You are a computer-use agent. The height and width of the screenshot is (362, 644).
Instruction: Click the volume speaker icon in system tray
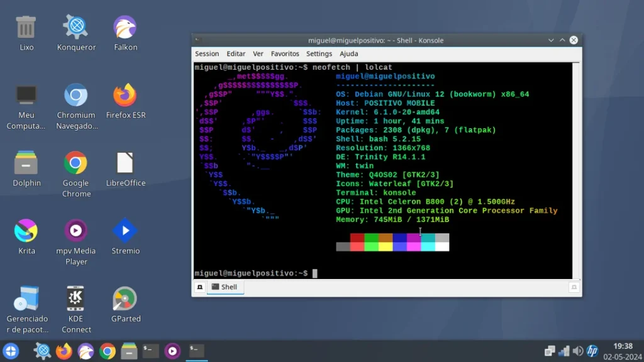[577, 351]
